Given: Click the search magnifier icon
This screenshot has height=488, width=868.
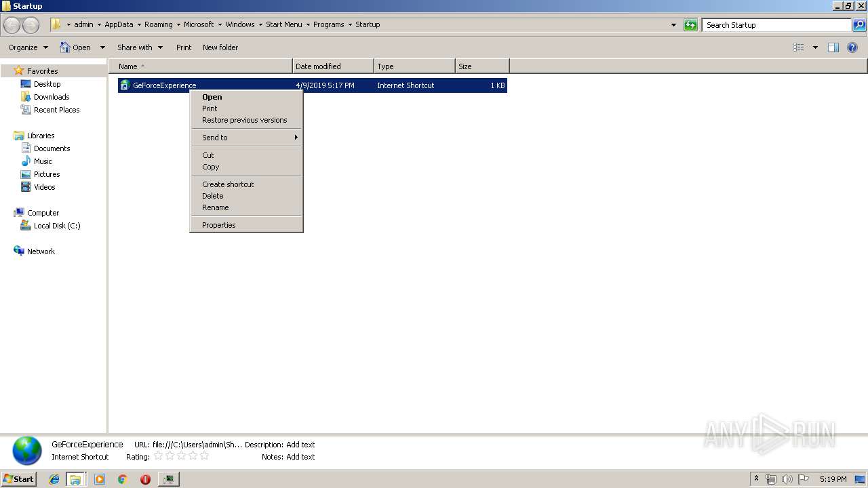Looking at the screenshot, I should pos(859,25).
